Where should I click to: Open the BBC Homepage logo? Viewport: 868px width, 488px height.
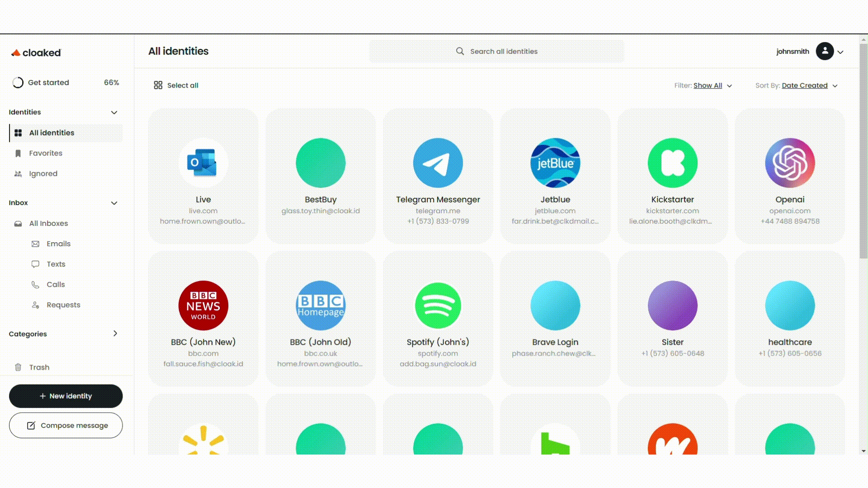point(321,305)
